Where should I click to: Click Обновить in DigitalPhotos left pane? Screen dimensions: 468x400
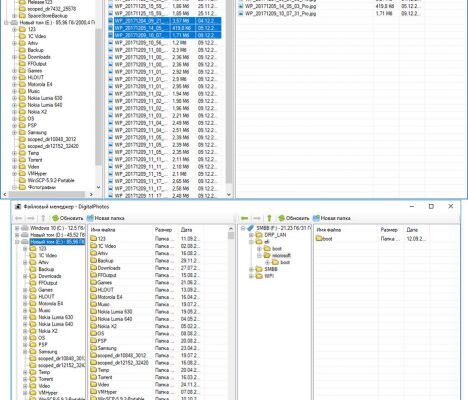pyautogui.click(x=68, y=218)
